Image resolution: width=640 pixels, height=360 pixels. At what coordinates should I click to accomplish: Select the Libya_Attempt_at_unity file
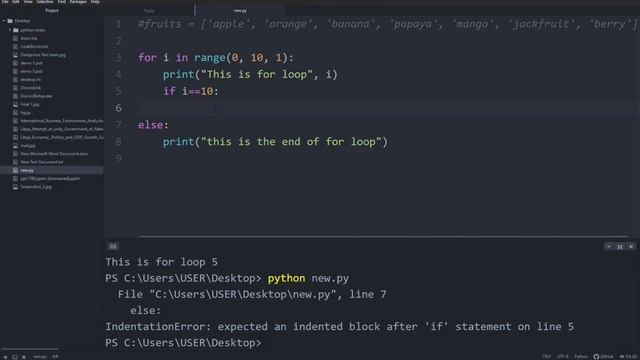(62, 129)
